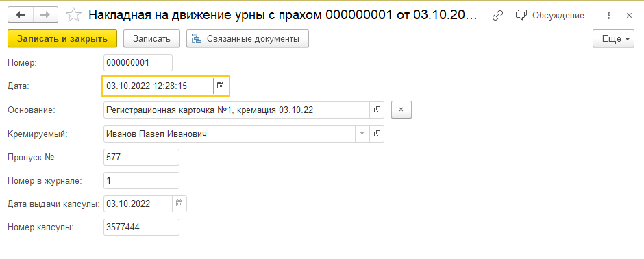Add document to favorites with the star
Image resolution: width=644 pixels, height=259 pixels.
coord(73,15)
